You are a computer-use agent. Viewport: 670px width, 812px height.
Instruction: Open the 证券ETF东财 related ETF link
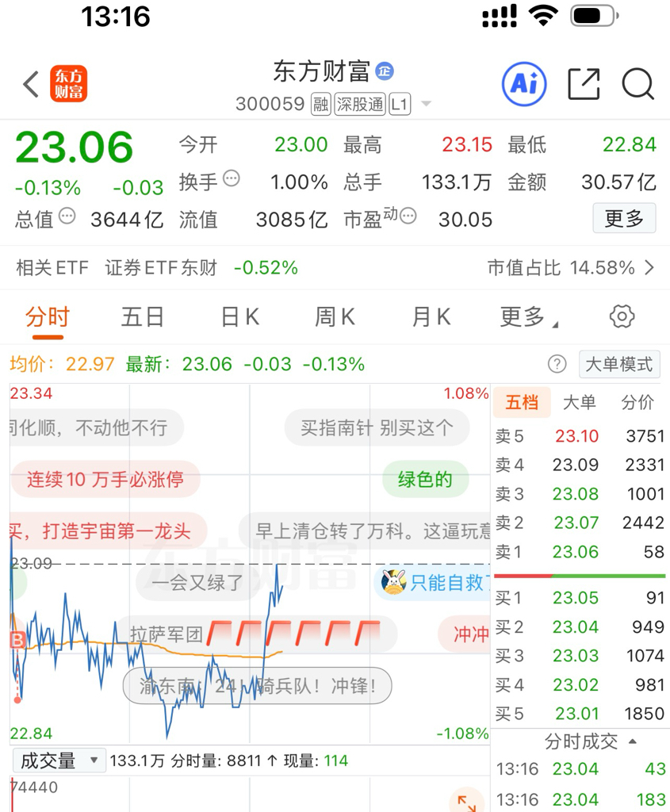[x=161, y=268]
